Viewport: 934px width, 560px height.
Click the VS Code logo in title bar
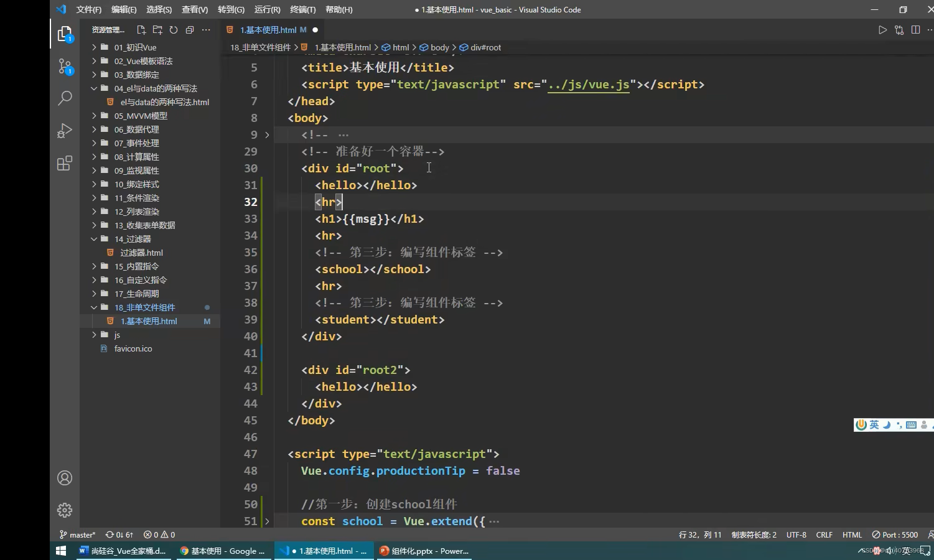(x=61, y=9)
